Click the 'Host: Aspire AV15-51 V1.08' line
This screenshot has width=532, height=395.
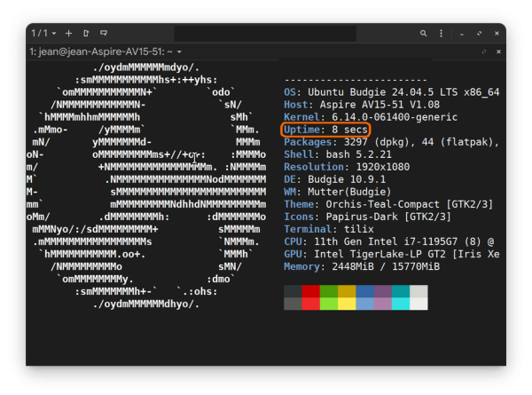[x=362, y=105]
